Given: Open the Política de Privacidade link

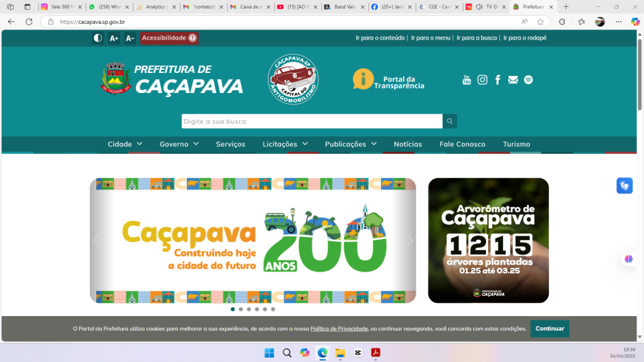Looking at the screenshot, I should point(339,329).
